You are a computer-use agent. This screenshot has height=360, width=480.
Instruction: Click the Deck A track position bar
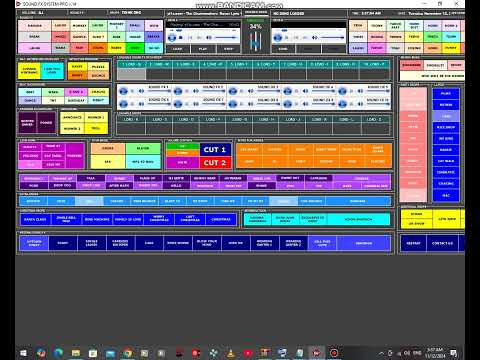pyautogui.click(x=203, y=30)
